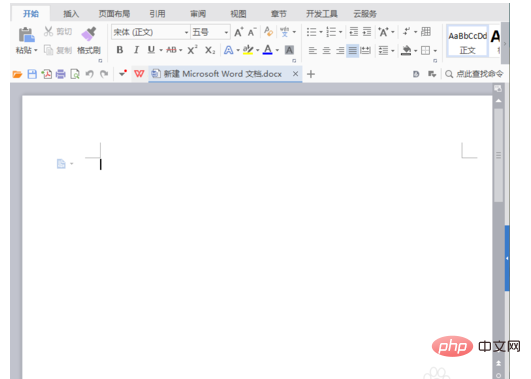
Task: Close 新建 Microsoft Word 文档.docx tab
Action: (295, 73)
